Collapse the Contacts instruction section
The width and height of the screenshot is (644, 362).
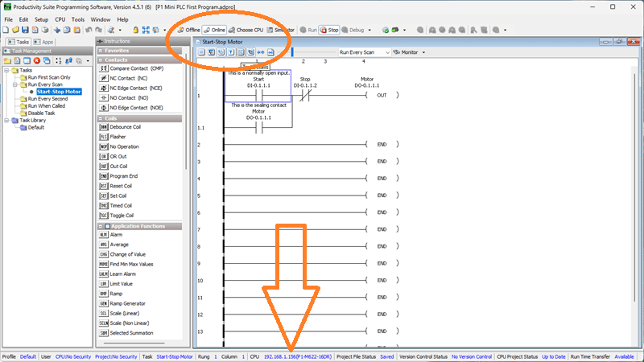pos(100,60)
